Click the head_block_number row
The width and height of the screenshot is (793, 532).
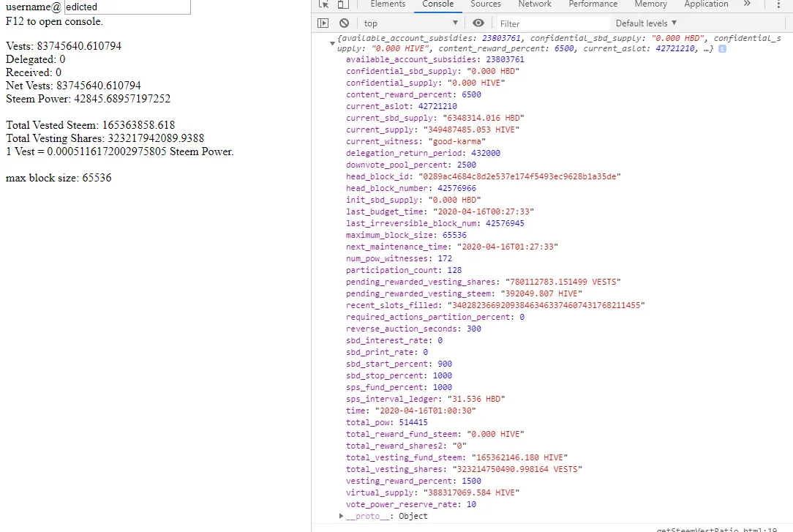(410, 188)
